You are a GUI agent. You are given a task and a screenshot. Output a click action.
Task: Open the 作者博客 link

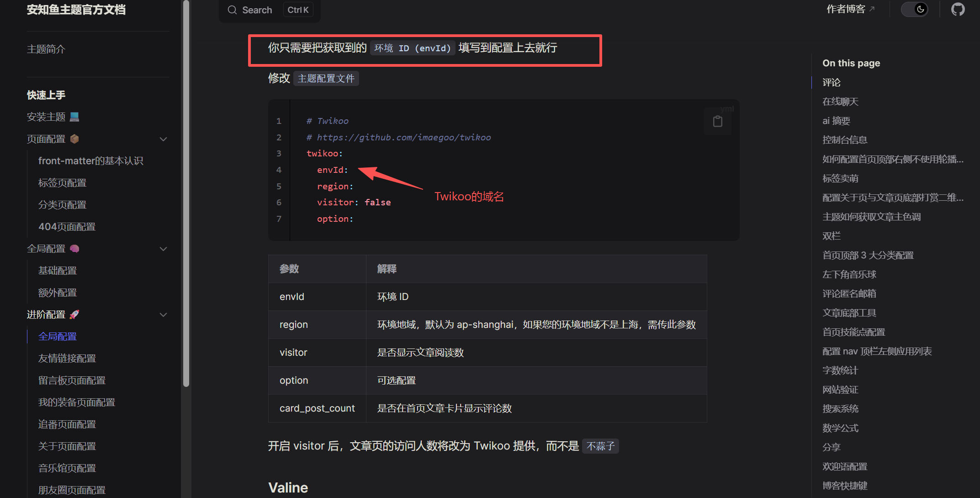[x=846, y=9]
